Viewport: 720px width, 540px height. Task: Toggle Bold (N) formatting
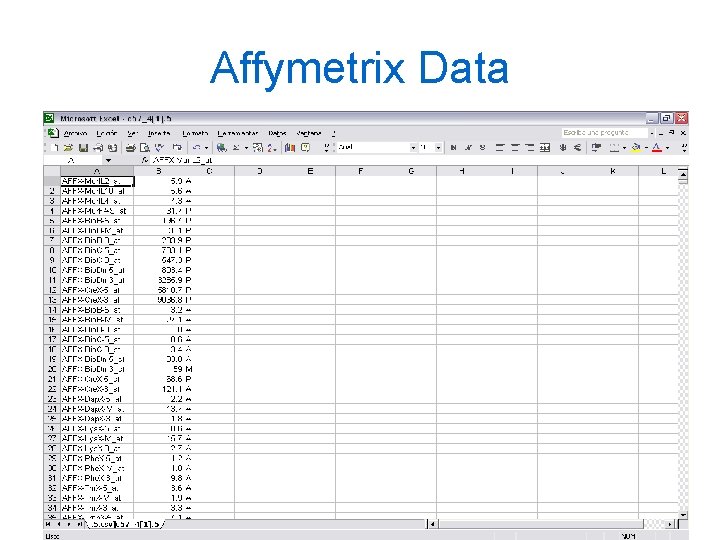454,147
